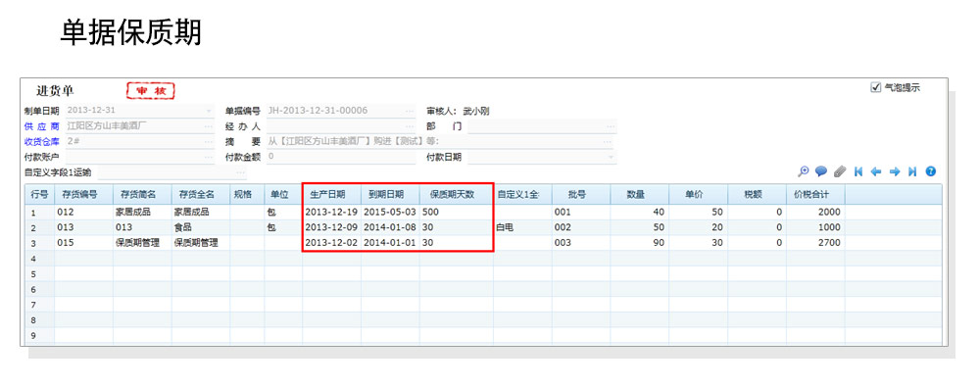The width and height of the screenshot is (980, 387).
Task: Click the 单位 column header
Action: 283,194
